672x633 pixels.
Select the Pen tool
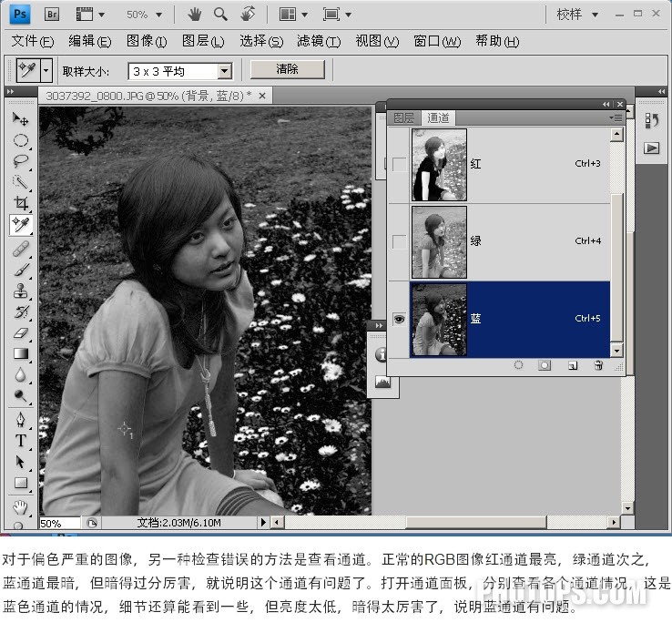[20, 420]
